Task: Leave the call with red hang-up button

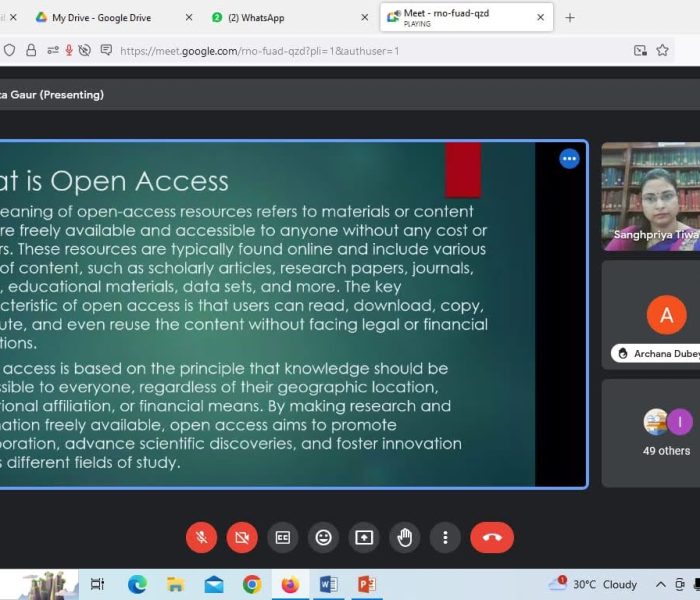Action: coord(492,538)
